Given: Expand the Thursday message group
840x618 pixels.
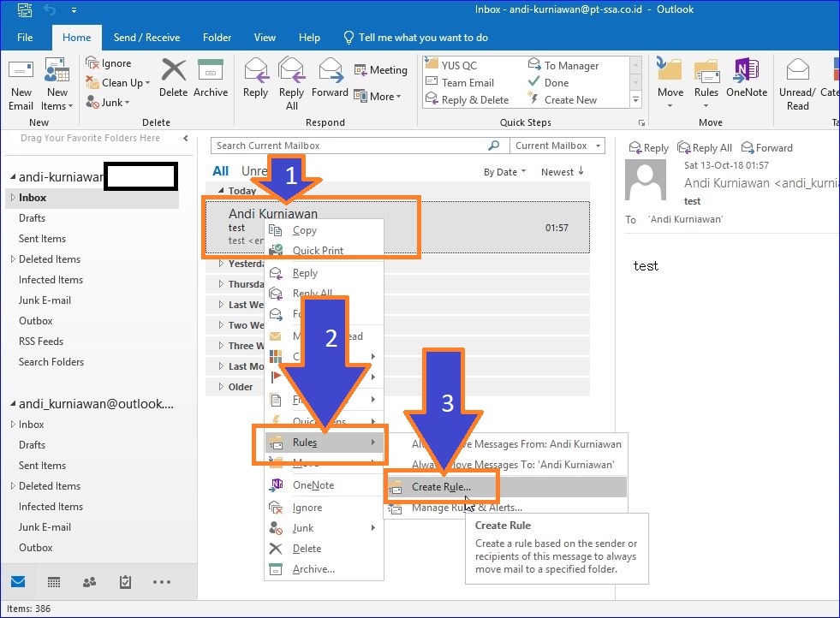Looking at the screenshot, I should (221, 284).
